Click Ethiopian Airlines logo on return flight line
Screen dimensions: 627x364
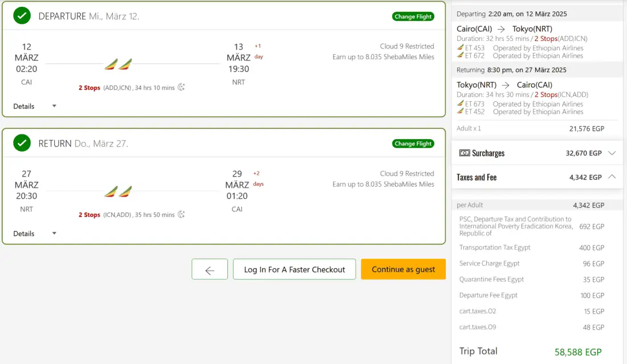click(118, 191)
